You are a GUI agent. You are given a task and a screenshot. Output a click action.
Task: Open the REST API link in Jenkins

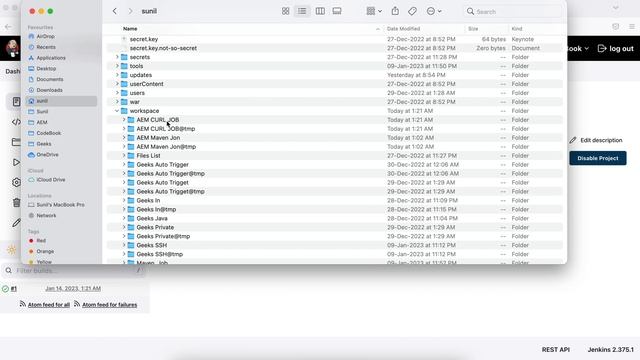[x=556, y=350]
